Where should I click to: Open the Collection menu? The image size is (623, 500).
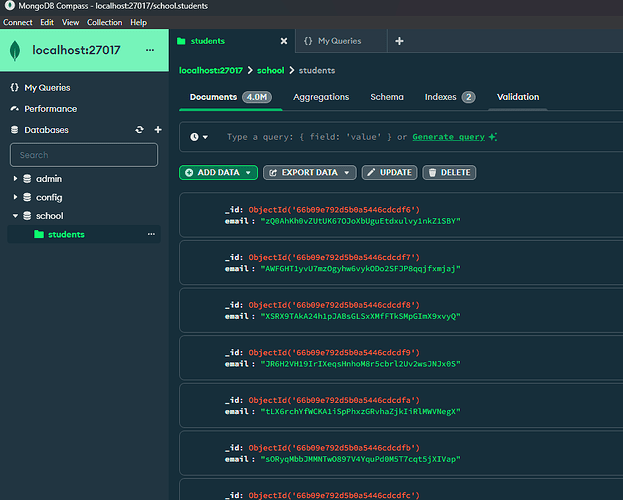point(104,22)
